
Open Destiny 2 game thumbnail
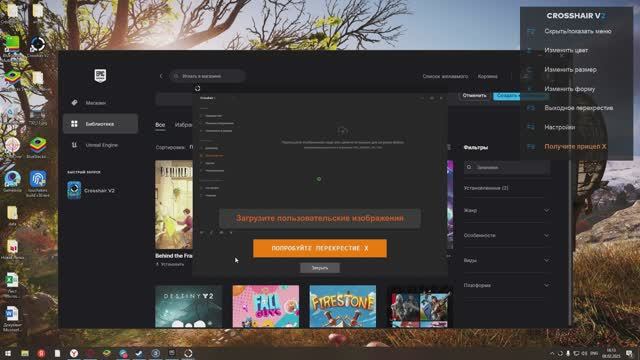pyautogui.click(x=189, y=306)
